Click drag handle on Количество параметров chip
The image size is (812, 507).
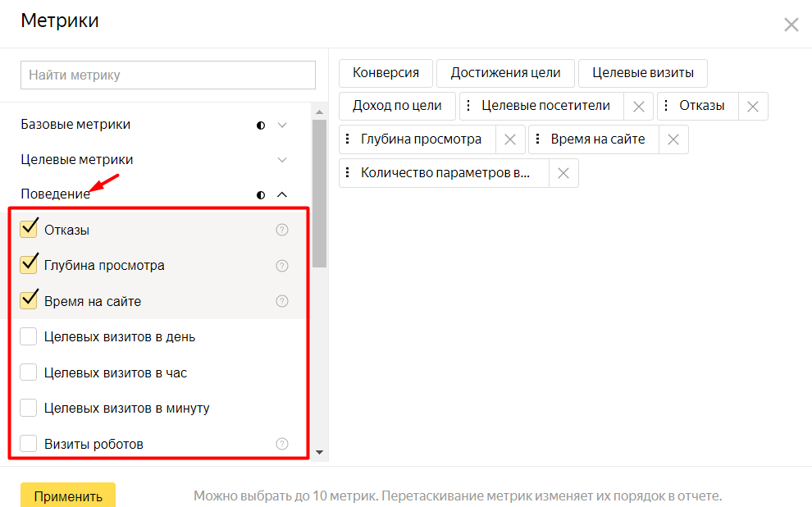pyautogui.click(x=348, y=172)
